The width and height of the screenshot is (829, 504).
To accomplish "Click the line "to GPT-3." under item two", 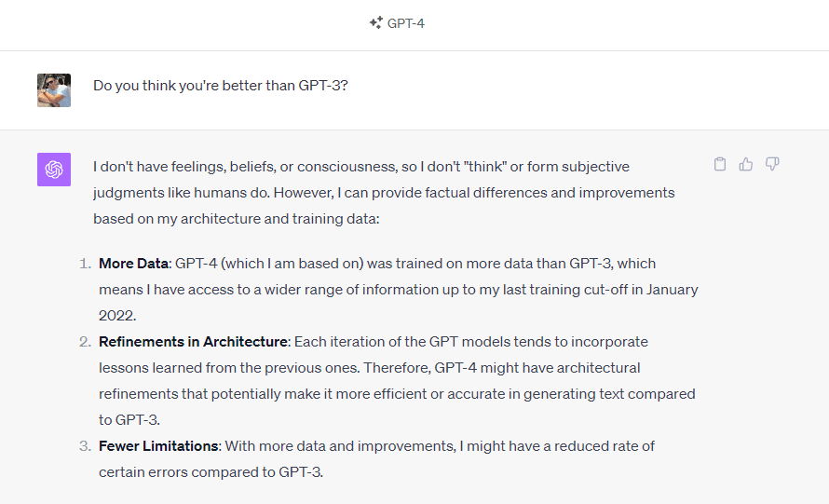I will pos(129,420).
